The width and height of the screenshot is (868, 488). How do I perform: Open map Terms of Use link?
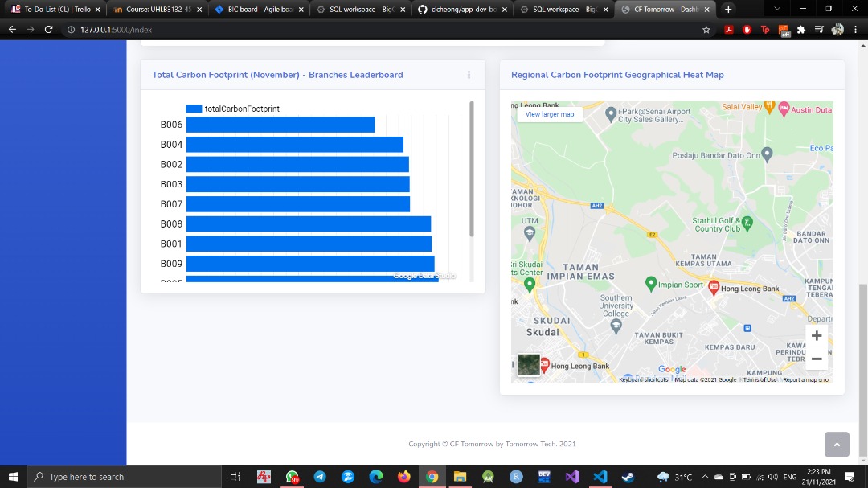click(759, 380)
